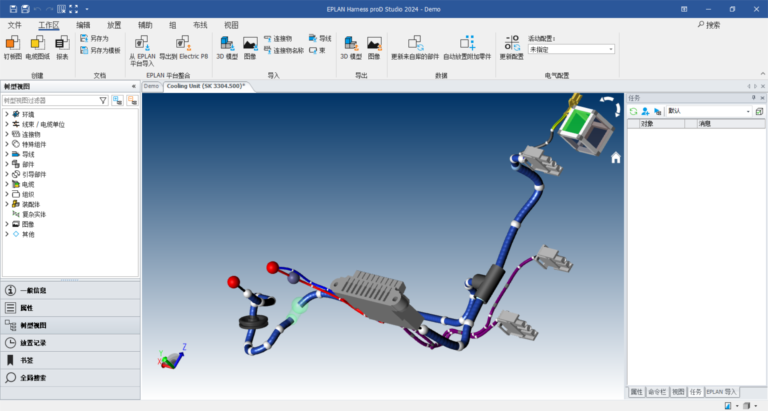This screenshot has height=411, width=768.
Task: Collapse the ribbon with the up chevron
Action: tap(763, 73)
